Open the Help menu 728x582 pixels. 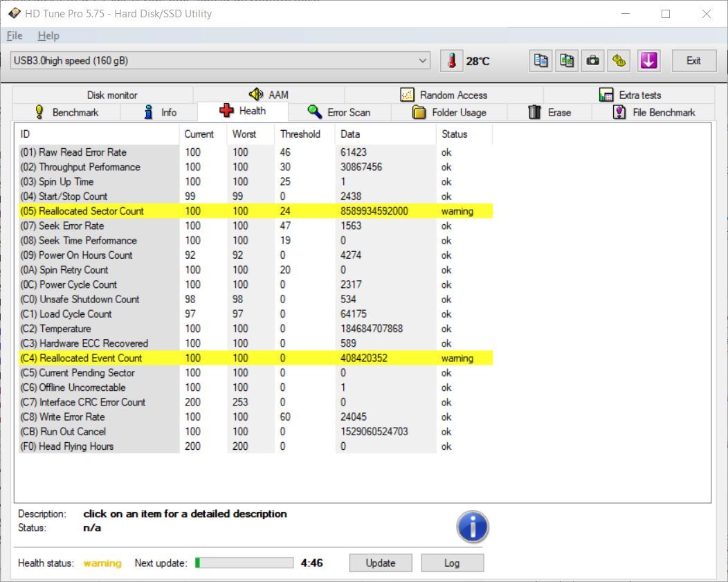coord(48,36)
